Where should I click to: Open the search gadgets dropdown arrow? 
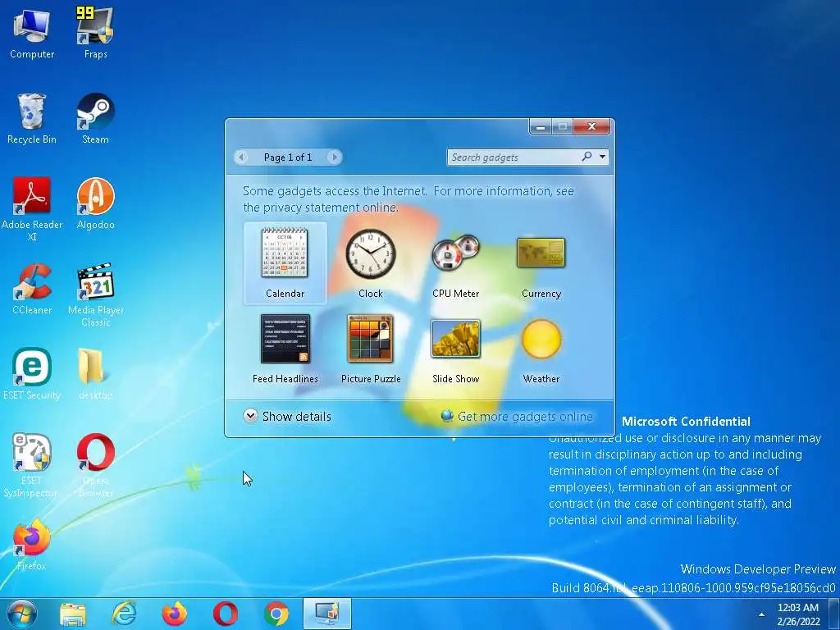603,157
